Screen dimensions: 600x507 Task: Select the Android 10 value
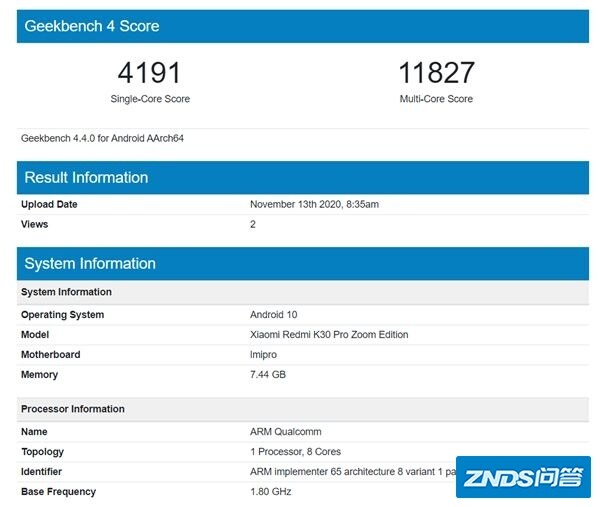click(274, 315)
